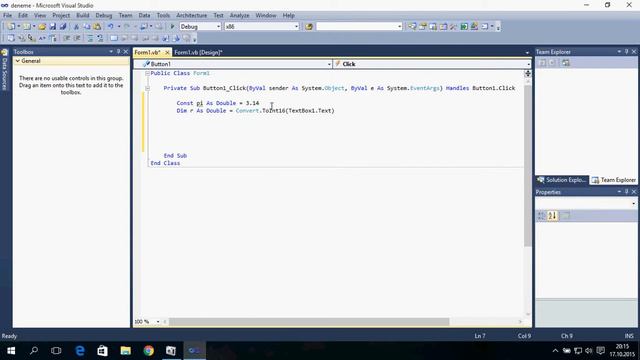Click the Uncomment selected lines icon
Image resolution: width=640 pixels, height=360 pixels.
(100, 38)
